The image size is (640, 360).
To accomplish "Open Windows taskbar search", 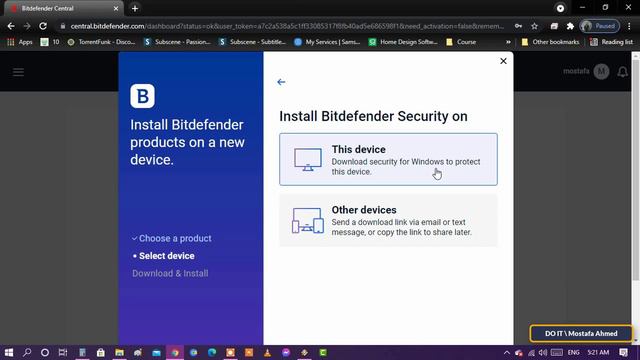I will (x=27, y=352).
